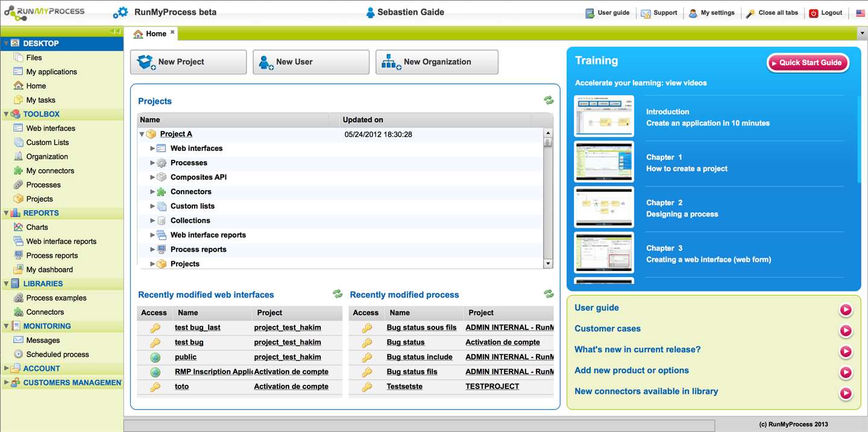Expand the ACCOUNT sidebar section
The width and height of the screenshot is (868, 432).
coord(6,368)
